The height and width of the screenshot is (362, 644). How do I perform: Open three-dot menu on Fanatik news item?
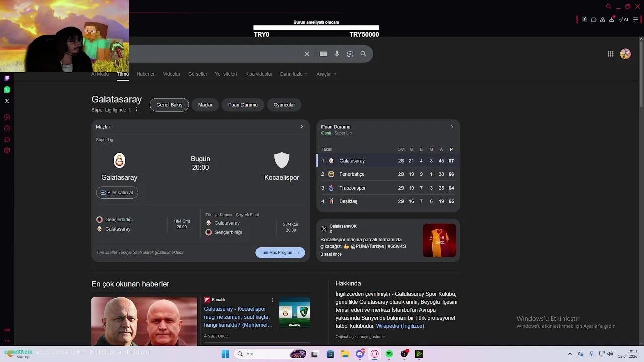(x=273, y=300)
